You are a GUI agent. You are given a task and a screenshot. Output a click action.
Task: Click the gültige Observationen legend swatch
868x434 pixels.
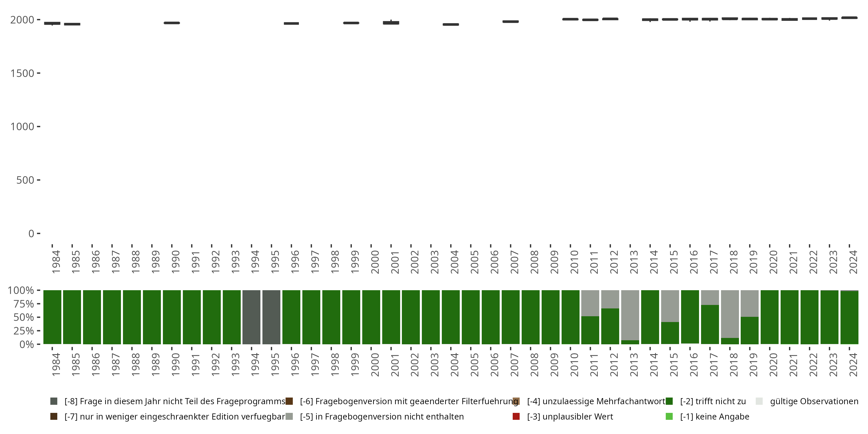click(x=759, y=401)
